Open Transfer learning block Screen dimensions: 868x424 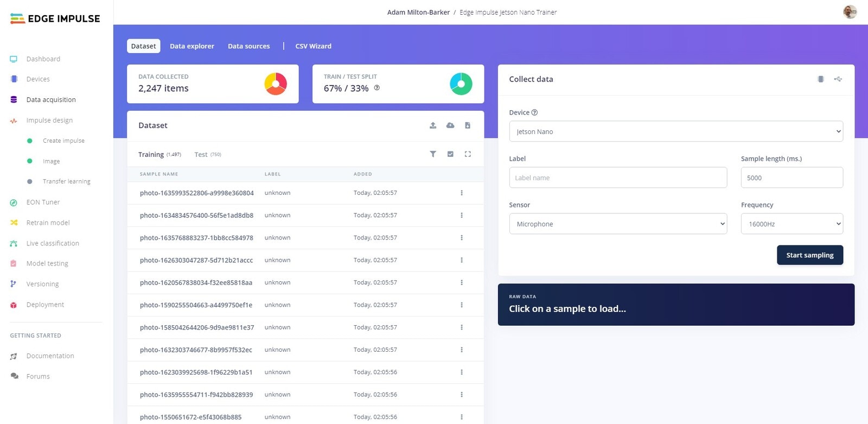(66, 181)
